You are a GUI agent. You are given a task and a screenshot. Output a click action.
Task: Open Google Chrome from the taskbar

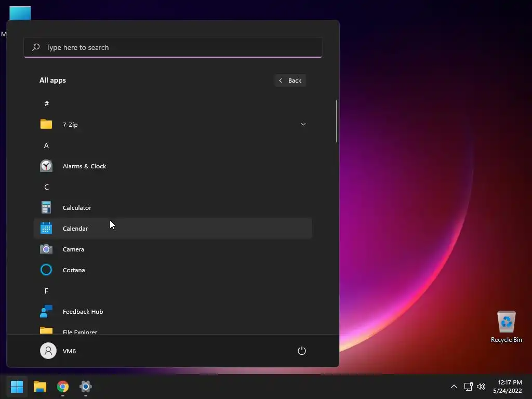tap(63, 387)
